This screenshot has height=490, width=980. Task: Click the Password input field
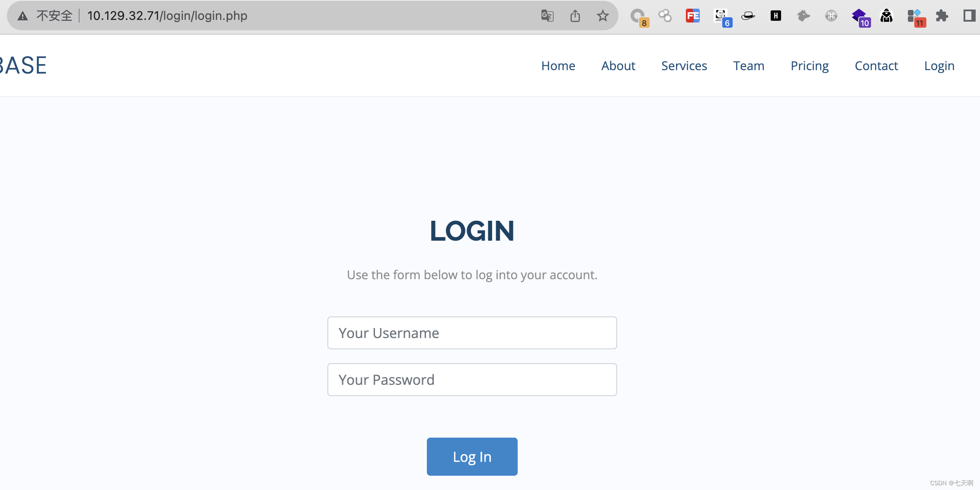(472, 379)
